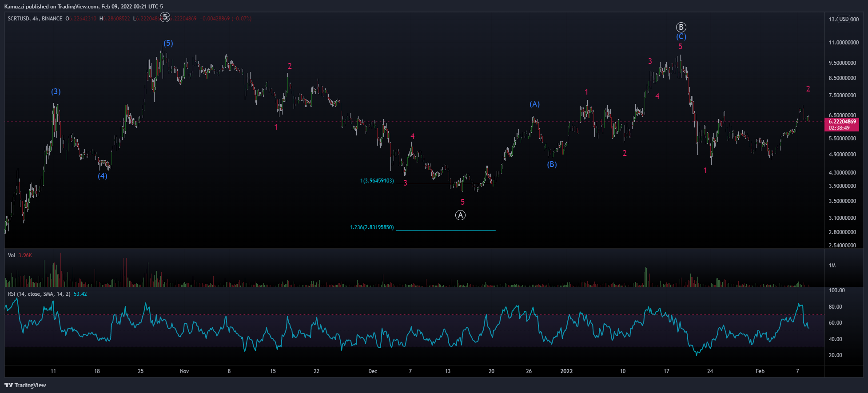Click the 60.00 RSI axis label
The width and height of the screenshot is (868, 393).
pyautogui.click(x=836, y=323)
